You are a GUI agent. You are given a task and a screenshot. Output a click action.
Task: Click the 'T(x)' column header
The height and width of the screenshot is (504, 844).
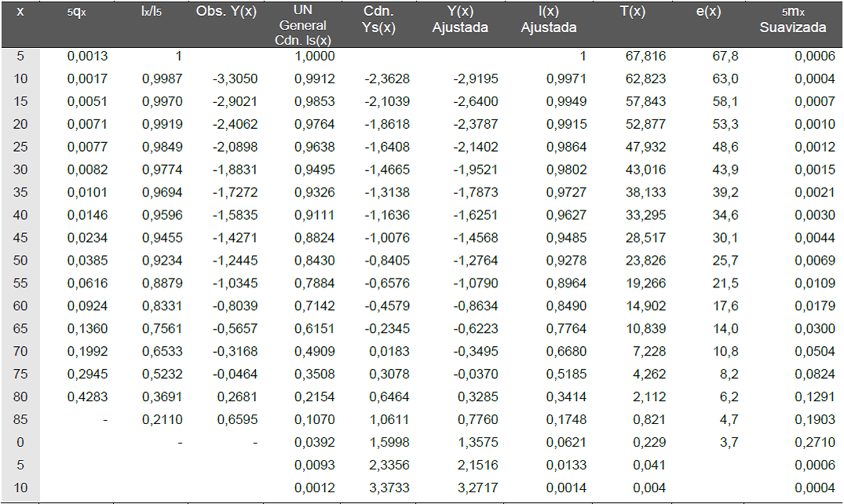coord(633,11)
